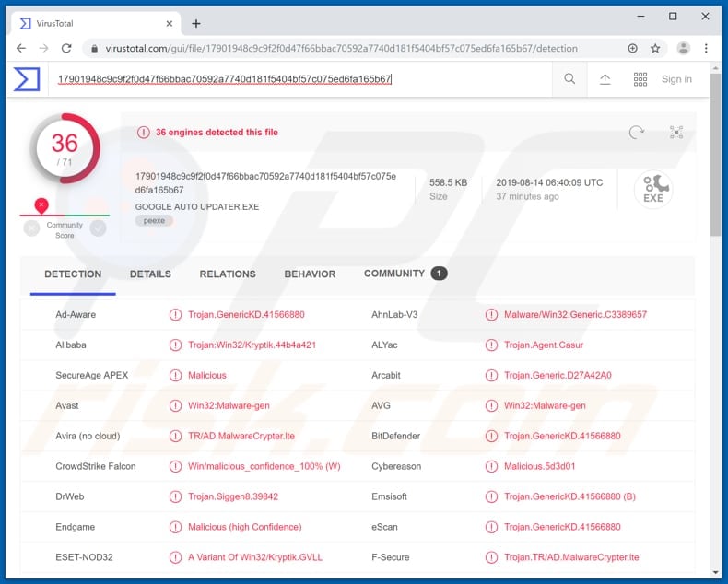
Task: Click the browser address bar URL
Action: [341, 48]
